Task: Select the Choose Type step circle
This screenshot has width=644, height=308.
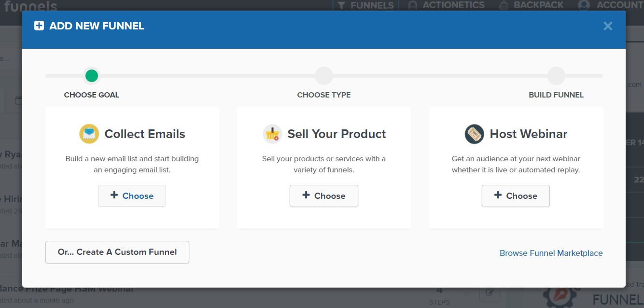Action: click(324, 76)
